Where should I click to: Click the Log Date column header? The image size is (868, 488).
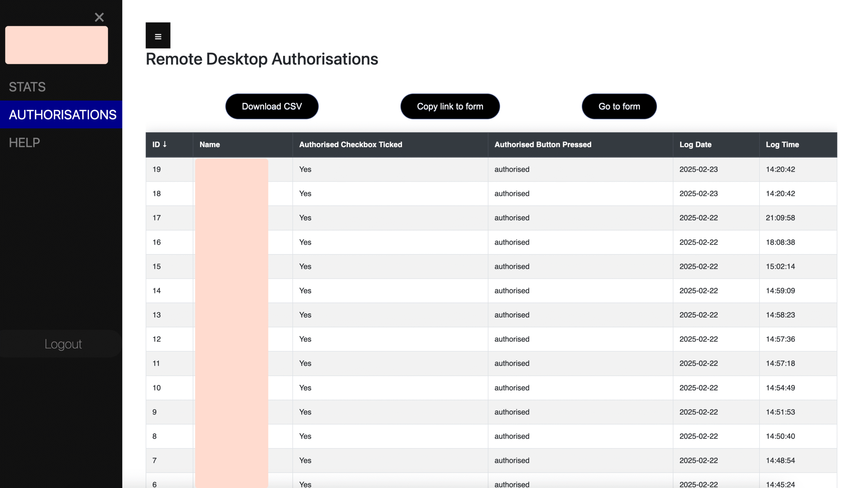coord(695,145)
